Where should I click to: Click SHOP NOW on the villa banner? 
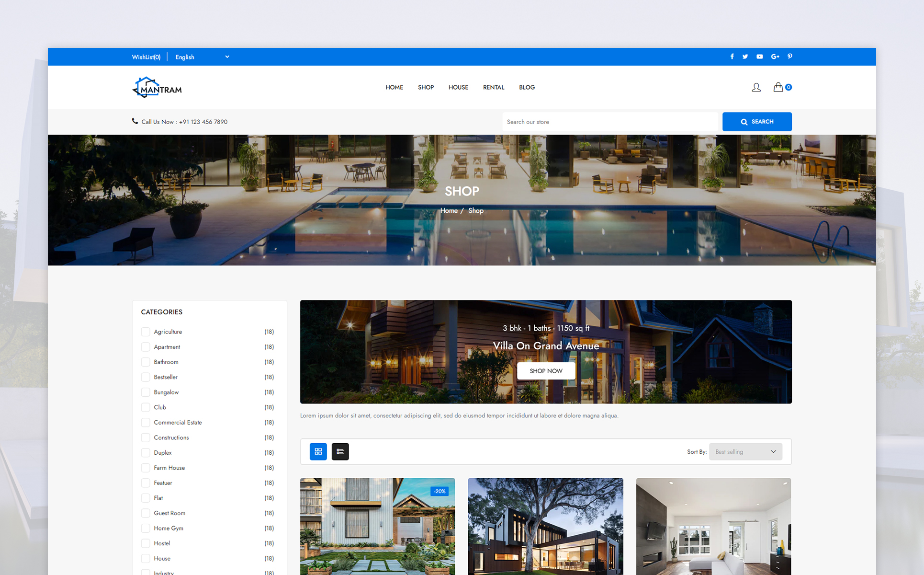tap(546, 371)
